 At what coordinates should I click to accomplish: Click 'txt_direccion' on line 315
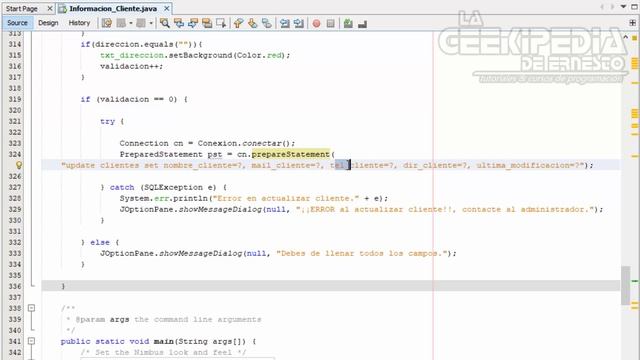132,55
